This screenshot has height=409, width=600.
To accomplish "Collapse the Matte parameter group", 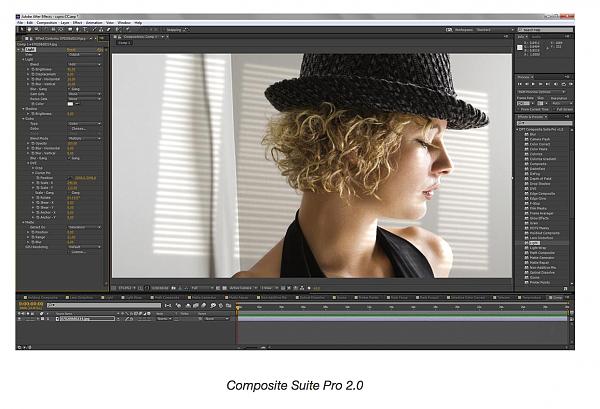I will tap(23, 222).
